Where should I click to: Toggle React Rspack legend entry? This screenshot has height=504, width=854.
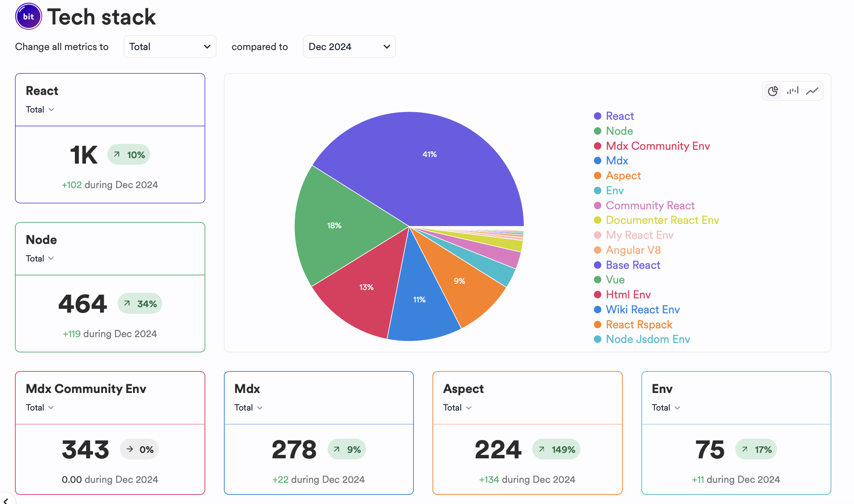[633, 324]
